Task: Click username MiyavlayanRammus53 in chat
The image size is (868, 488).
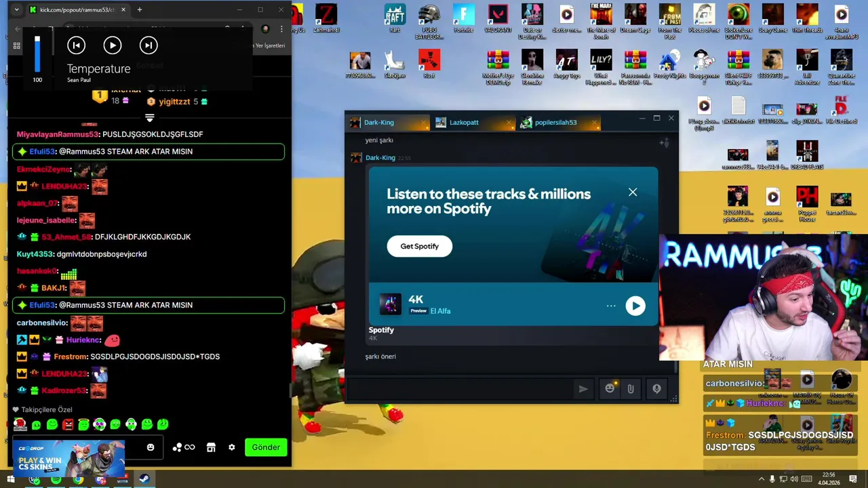Action: coord(58,134)
